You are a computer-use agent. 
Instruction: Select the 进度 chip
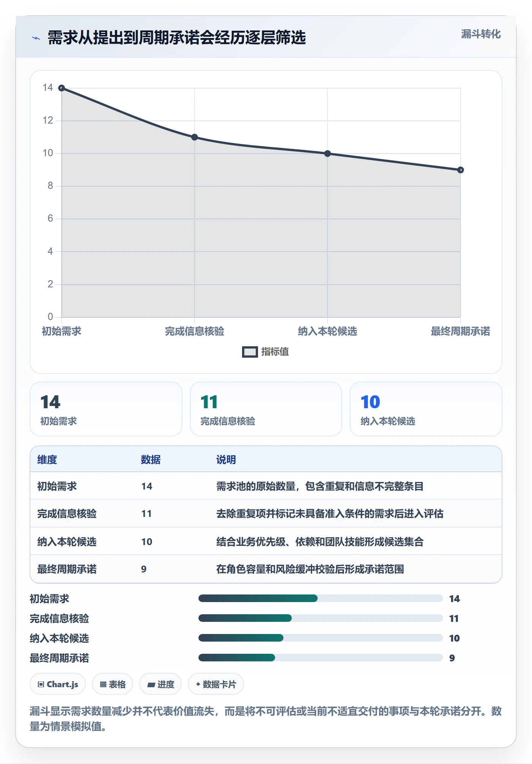160,684
